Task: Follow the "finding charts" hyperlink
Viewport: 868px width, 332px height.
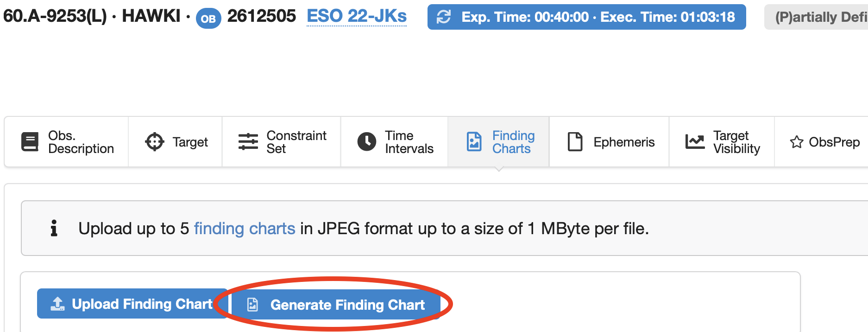Action: (x=244, y=229)
